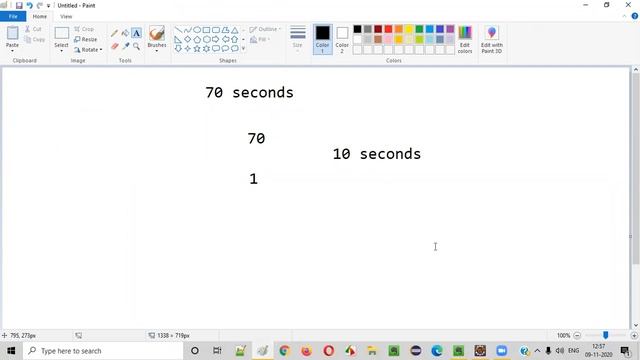
Task: Choose the Pentagon shape
Action: tap(197, 40)
